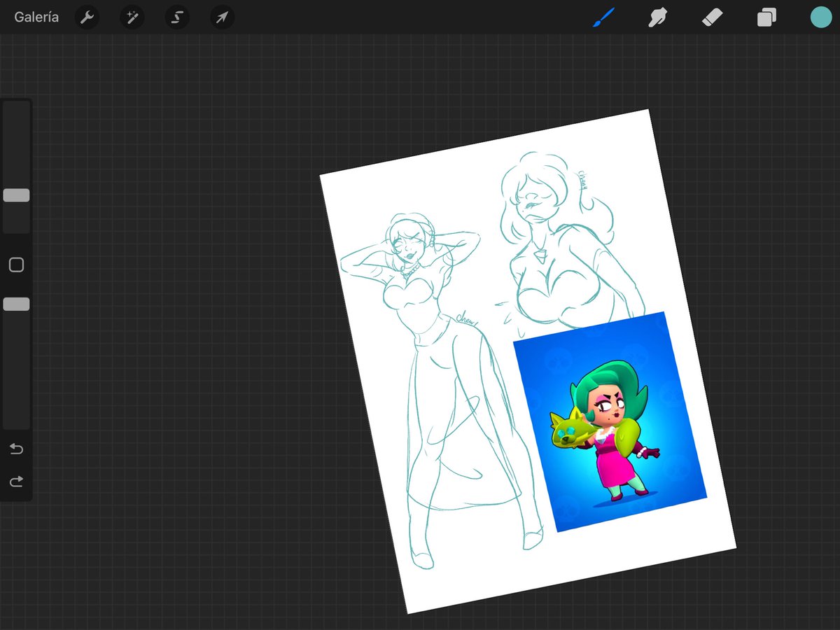Open the Adjustments magic wand menu

coord(132,17)
